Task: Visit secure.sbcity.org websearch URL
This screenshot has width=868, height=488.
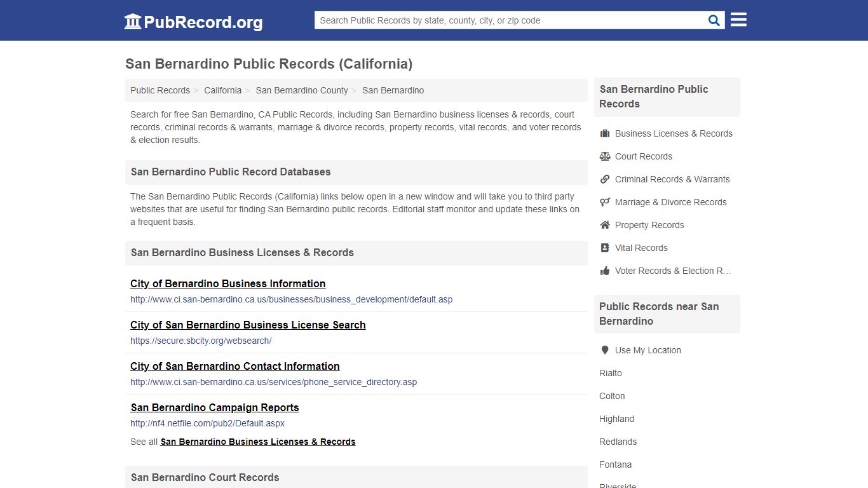Action: 201,341
